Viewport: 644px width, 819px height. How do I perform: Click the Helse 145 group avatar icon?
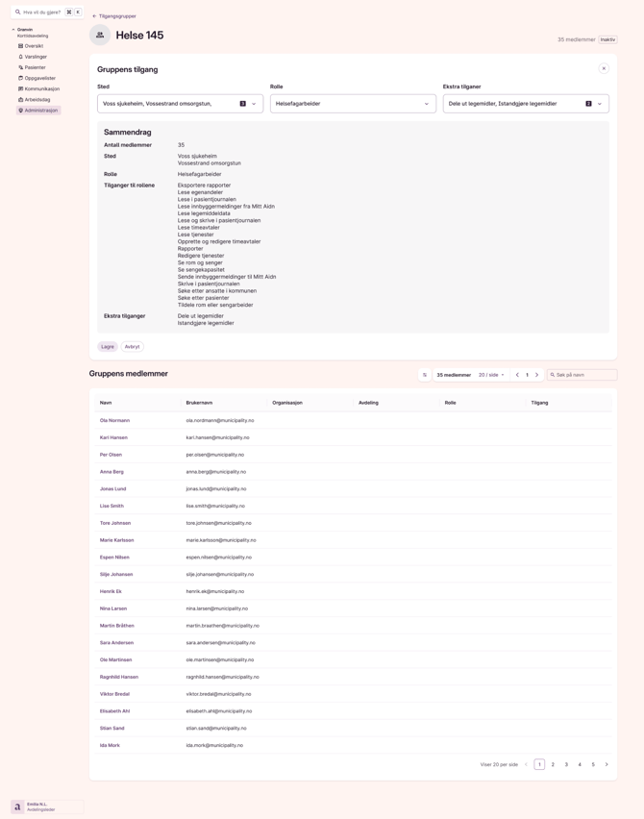(100, 36)
